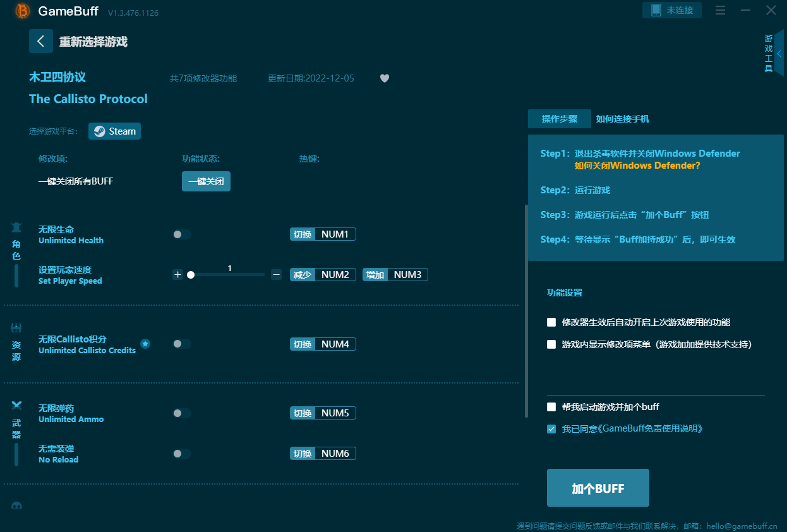
Task: Click the 资源 resources category icon
Action: (x=16, y=328)
